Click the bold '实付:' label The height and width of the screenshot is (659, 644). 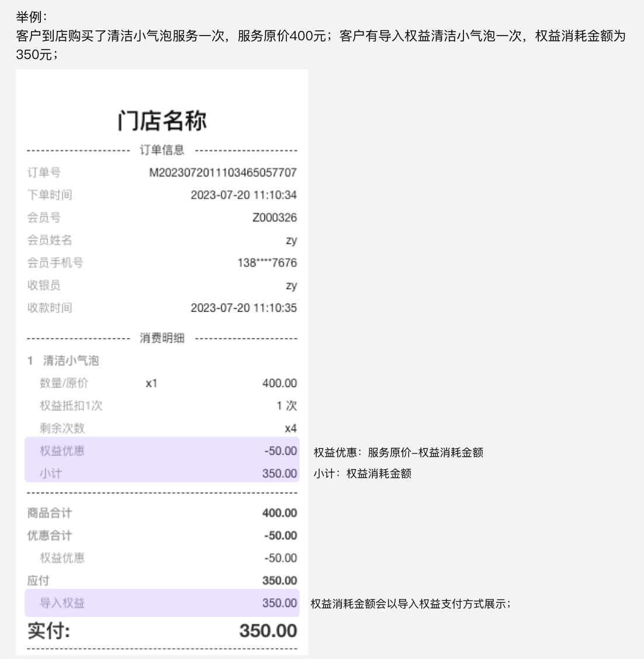click(x=49, y=631)
